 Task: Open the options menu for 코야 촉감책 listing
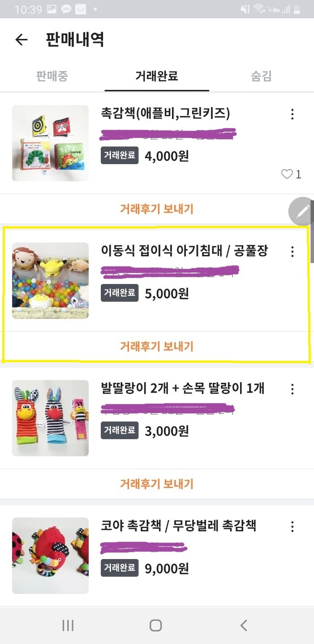pyautogui.click(x=292, y=526)
